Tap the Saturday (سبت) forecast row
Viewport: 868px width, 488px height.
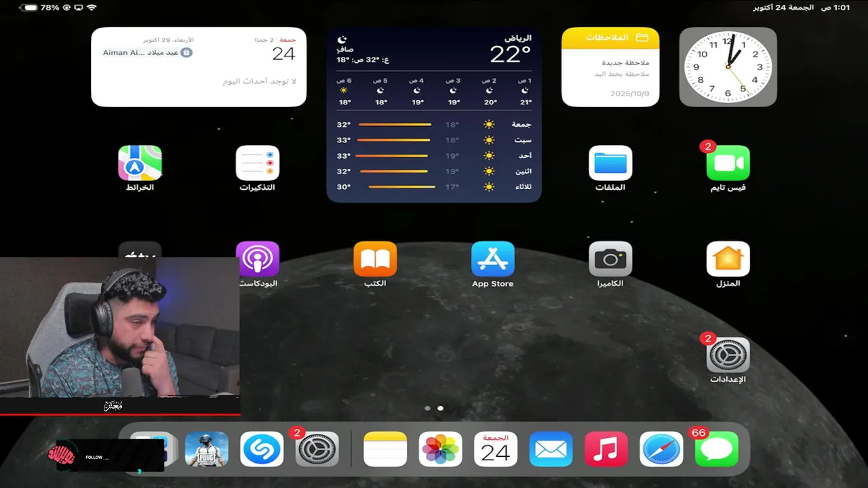(434, 140)
